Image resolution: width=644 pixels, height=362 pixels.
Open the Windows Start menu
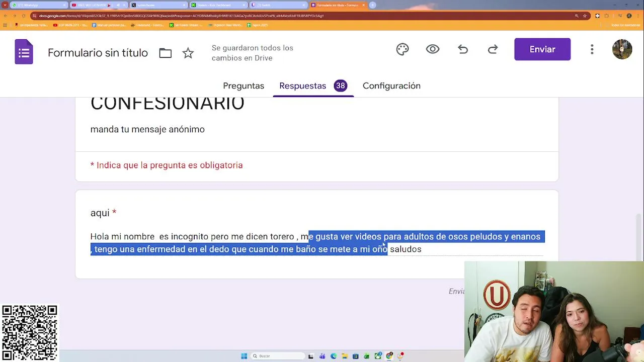pyautogui.click(x=244, y=356)
